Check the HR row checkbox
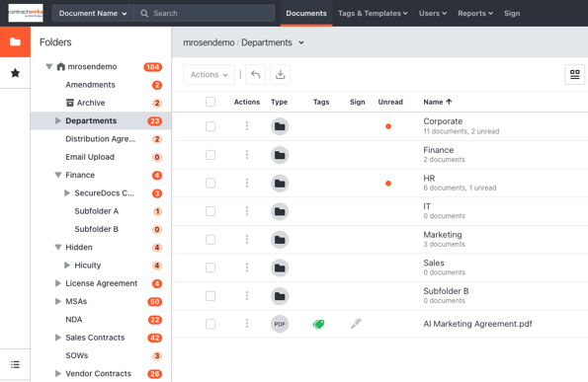Screen dimensions: 588x382 [x=210, y=184]
